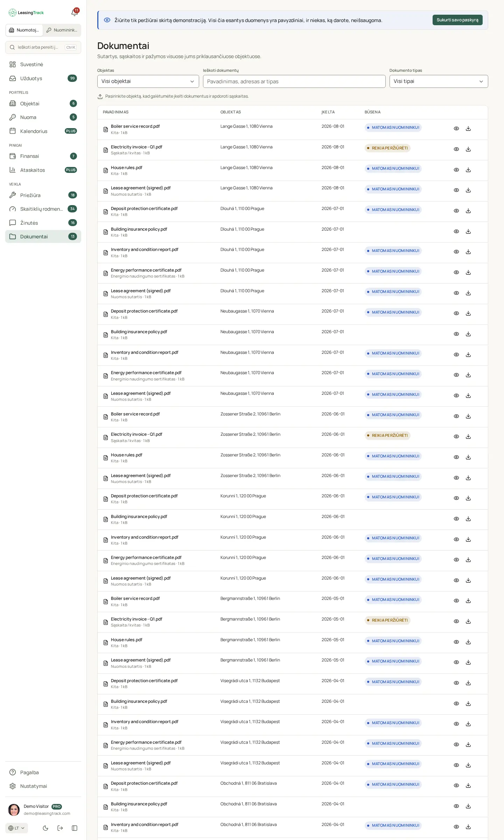Preview Electricity invoice Q1 for Zossener Straße
The image size is (504, 840).
click(x=456, y=437)
